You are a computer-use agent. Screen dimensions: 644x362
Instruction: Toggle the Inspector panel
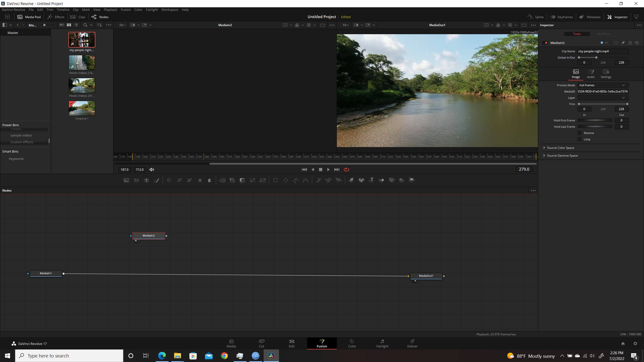617,17
